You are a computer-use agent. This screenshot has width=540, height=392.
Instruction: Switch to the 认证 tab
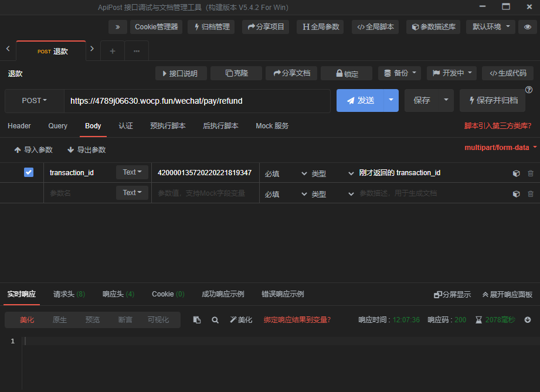pos(125,126)
